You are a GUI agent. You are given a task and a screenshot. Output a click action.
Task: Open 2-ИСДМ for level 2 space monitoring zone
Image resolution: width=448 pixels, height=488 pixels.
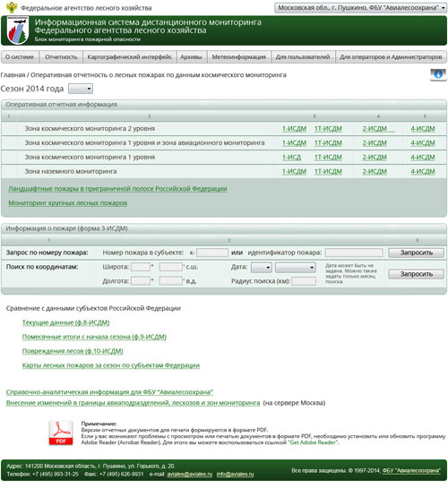coord(375,129)
